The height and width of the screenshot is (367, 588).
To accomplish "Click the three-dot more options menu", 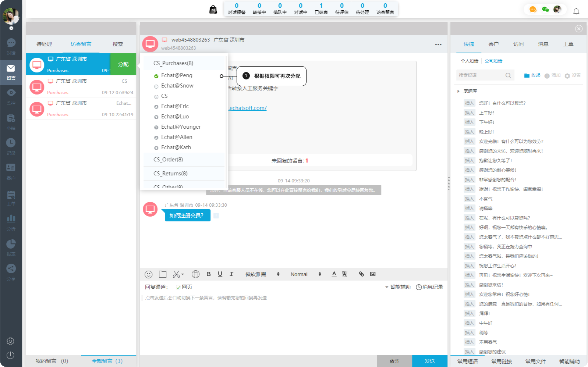I will point(438,44).
